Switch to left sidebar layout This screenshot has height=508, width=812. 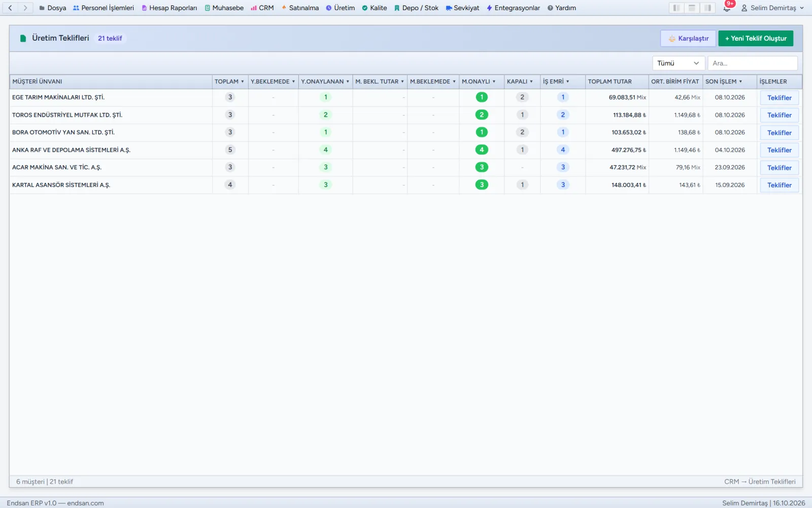tap(676, 8)
